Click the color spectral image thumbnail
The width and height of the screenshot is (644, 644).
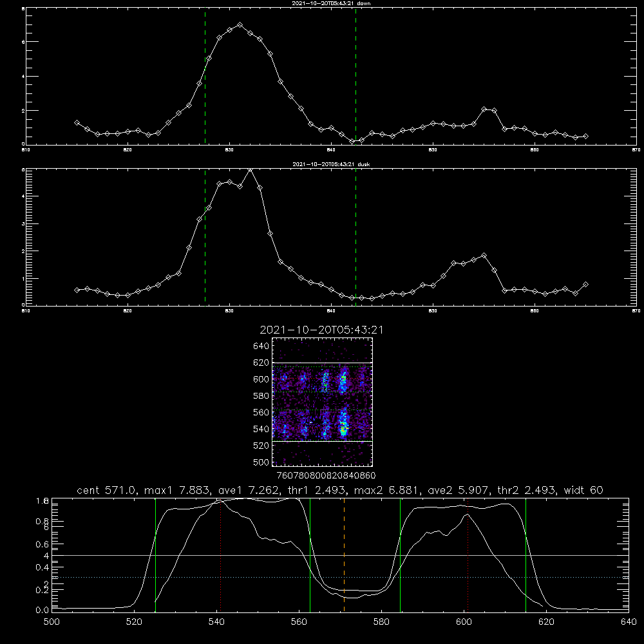[323, 402]
